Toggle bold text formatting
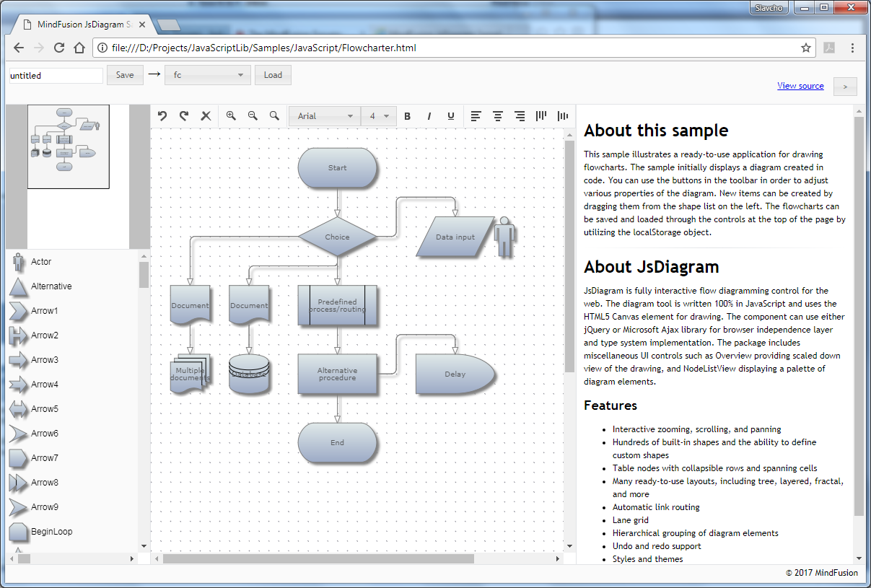The image size is (871, 588). [x=407, y=116]
